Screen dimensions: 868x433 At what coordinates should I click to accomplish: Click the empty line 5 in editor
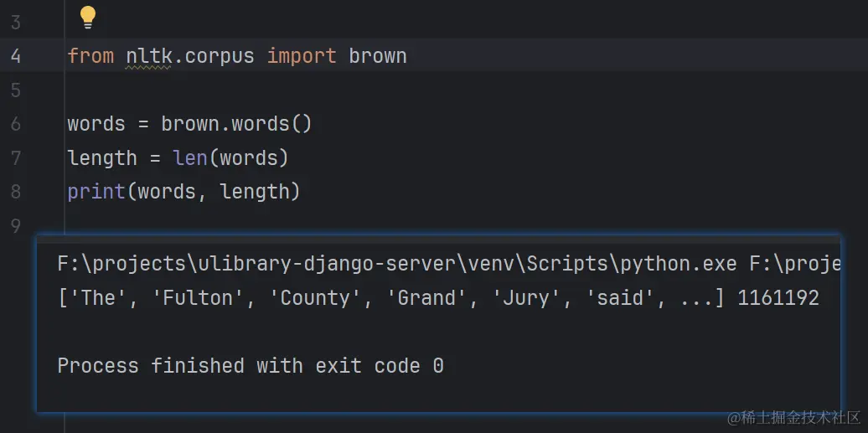point(251,90)
